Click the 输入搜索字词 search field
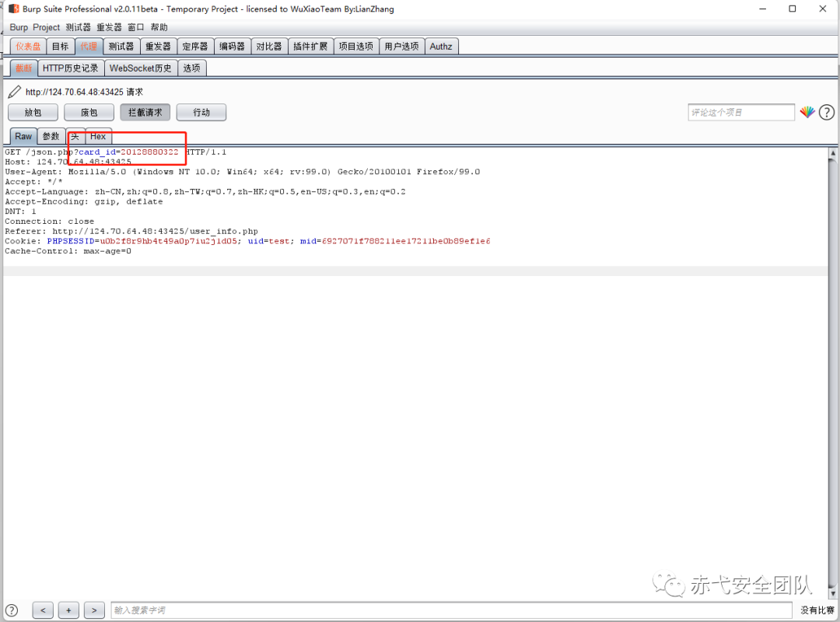This screenshot has width=840, height=622. (451, 610)
